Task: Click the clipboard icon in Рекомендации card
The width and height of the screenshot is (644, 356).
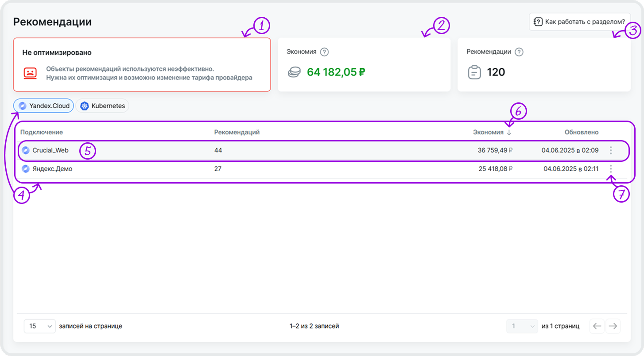Action: (x=474, y=72)
